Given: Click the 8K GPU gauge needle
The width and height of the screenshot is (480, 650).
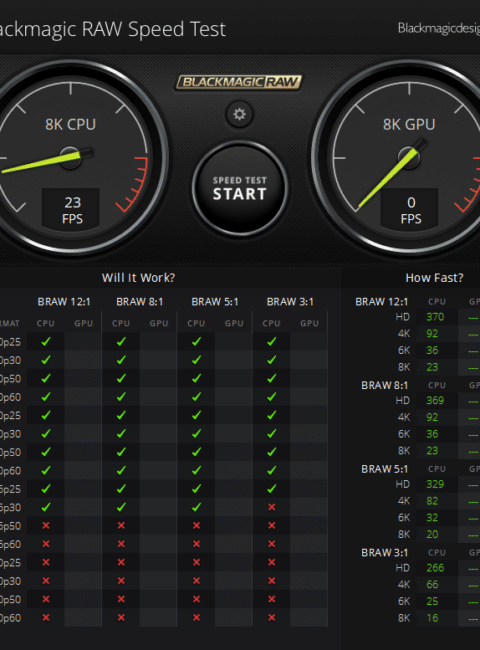Looking at the screenshot, I should 392,173.
